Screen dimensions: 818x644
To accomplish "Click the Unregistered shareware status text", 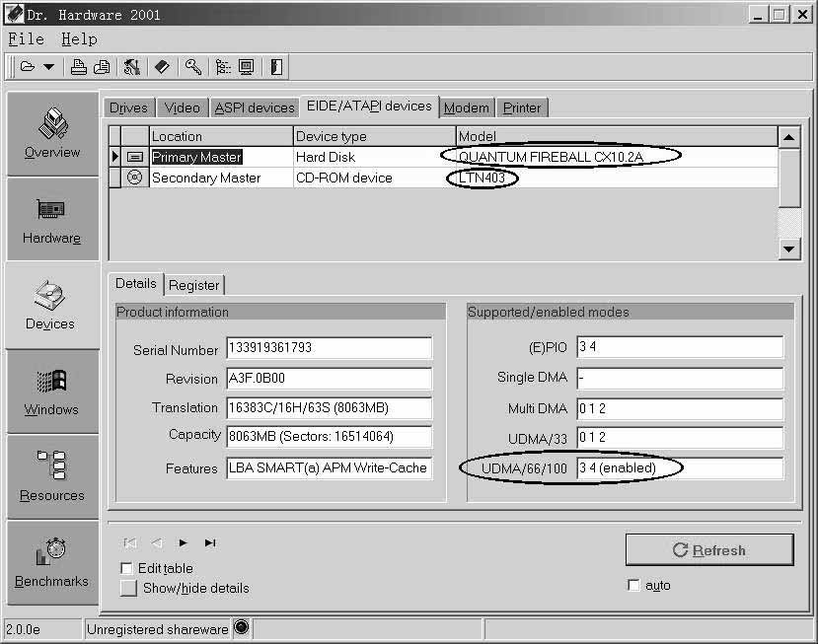I will pos(158,630).
